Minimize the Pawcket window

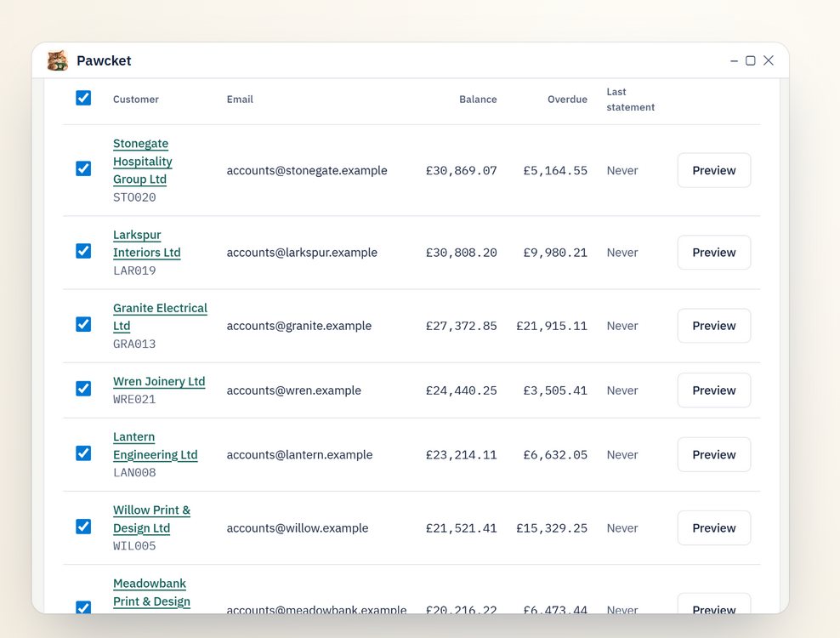[734, 60]
